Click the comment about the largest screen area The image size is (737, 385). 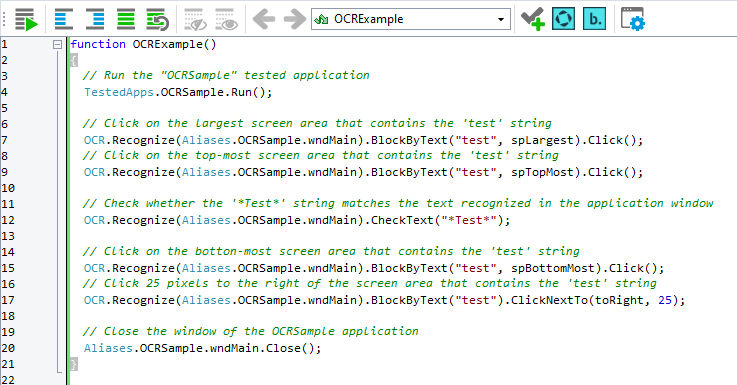pyautogui.click(x=317, y=123)
